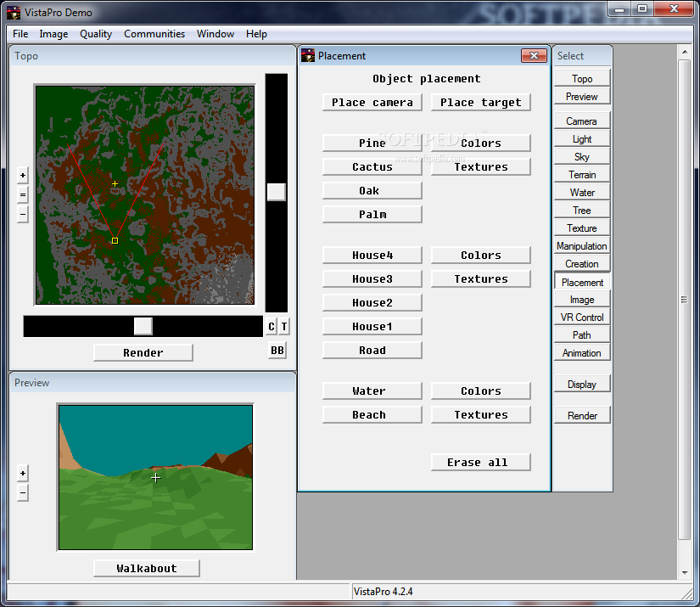Click vertical slider handle beside Topo map
The width and height of the screenshot is (700, 607).
click(x=277, y=192)
